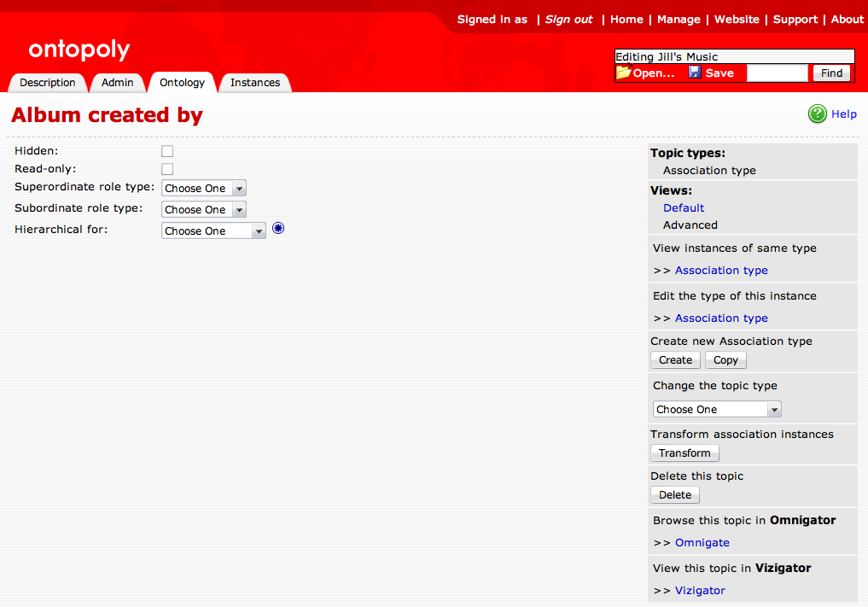Click Sign out in the top menu
868x607 pixels.
568,19
